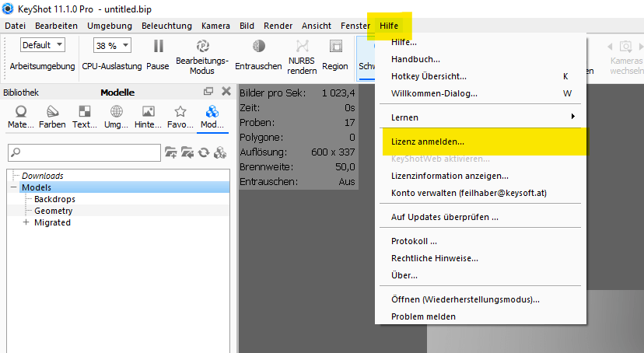Image resolution: width=644 pixels, height=353 pixels.
Task: Select Downloads tree item
Action: (x=43, y=176)
